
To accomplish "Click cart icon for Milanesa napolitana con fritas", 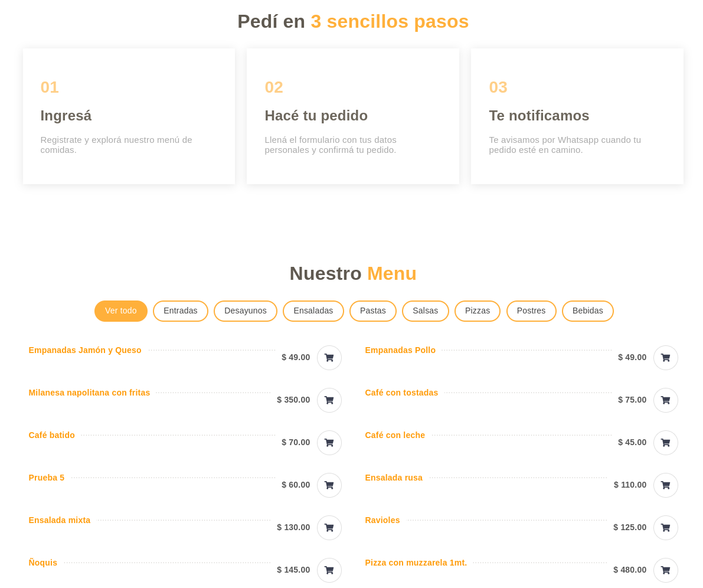I will (329, 400).
